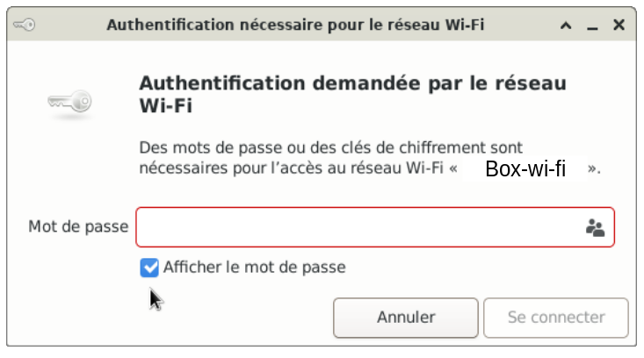Uncheck the Afficher le mot de passe checkbox
644x358 pixels.
point(149,268)
